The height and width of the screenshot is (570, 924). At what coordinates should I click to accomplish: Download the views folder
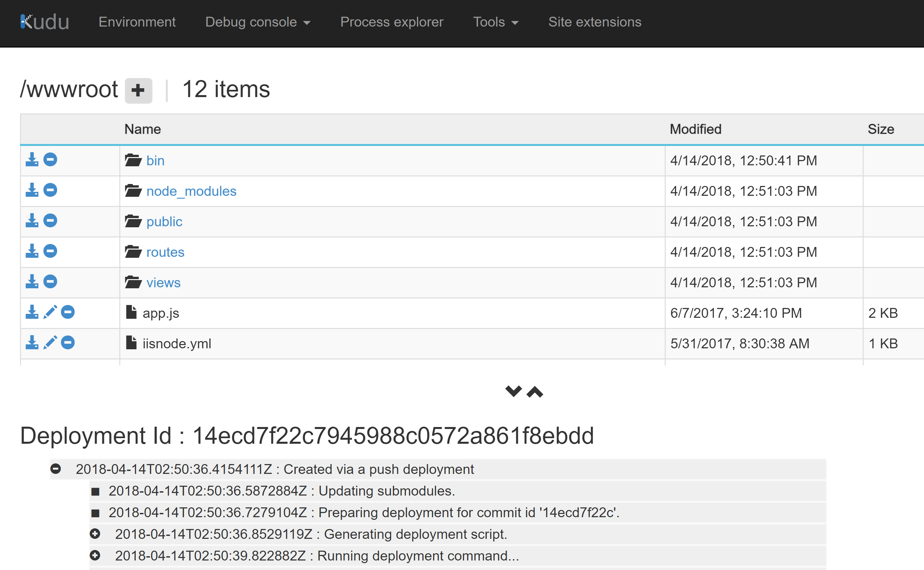click(x=32, y=282)
